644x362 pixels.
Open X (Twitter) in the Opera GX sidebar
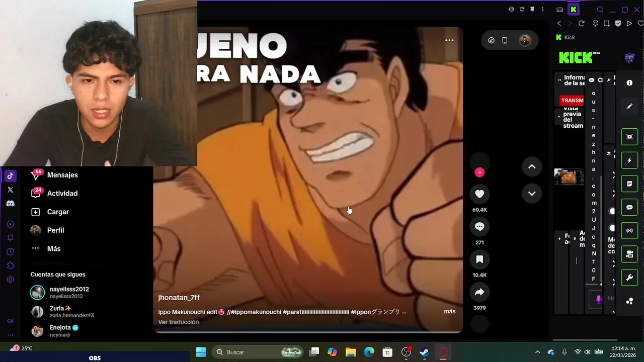click(10, 190)
